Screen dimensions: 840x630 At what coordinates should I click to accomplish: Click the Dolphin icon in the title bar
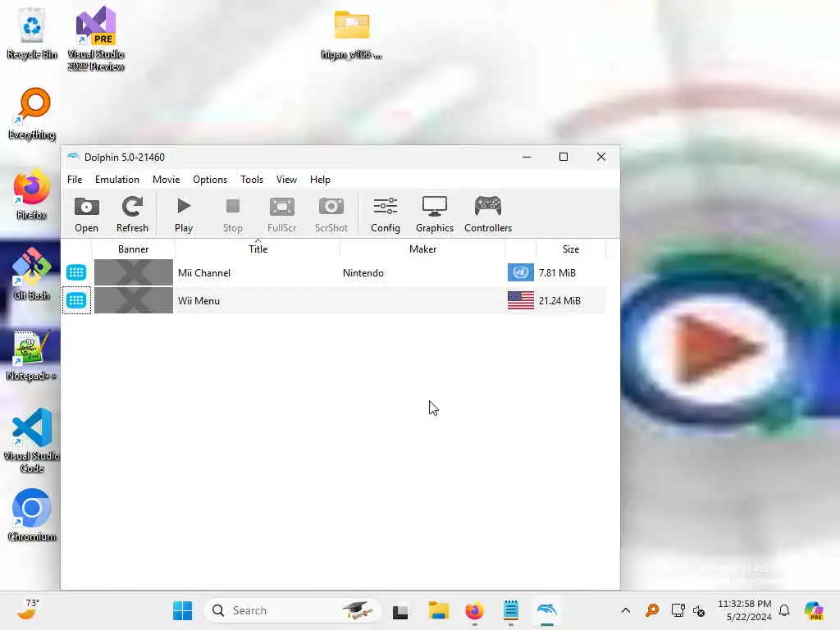pyautogui.click(x=73, y=157)
